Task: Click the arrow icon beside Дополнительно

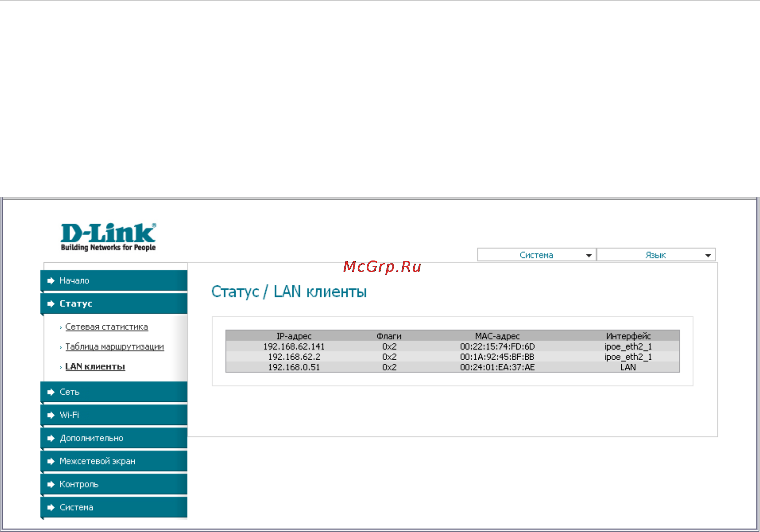Action: (x=51, y=438)
